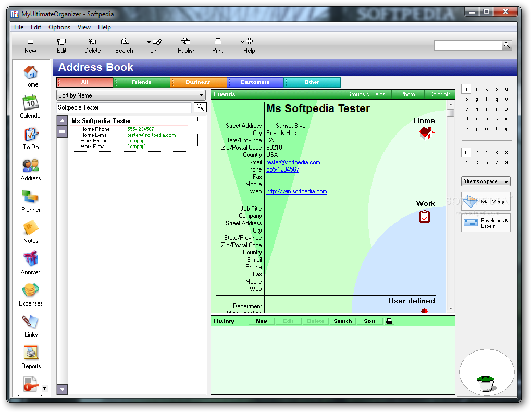Click the contact search magnifier button
Viewport: 532px width, 413px height.
click(x=200, y=107)
